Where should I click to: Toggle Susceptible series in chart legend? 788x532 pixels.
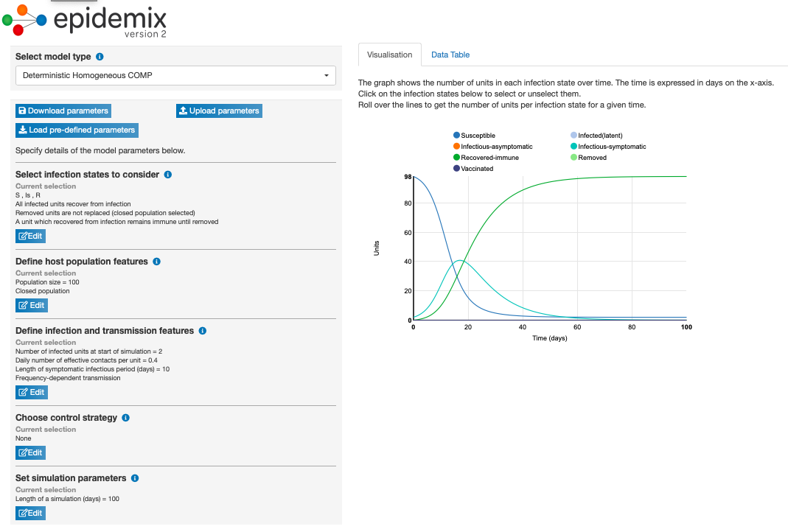tap(477, 136)
